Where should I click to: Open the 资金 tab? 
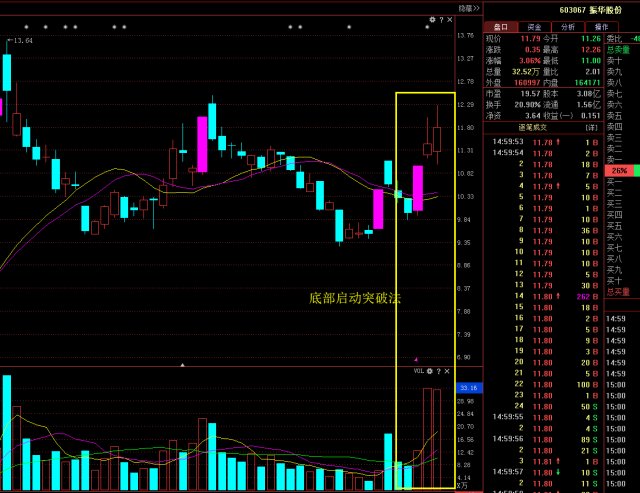click(x=535, y=27)
